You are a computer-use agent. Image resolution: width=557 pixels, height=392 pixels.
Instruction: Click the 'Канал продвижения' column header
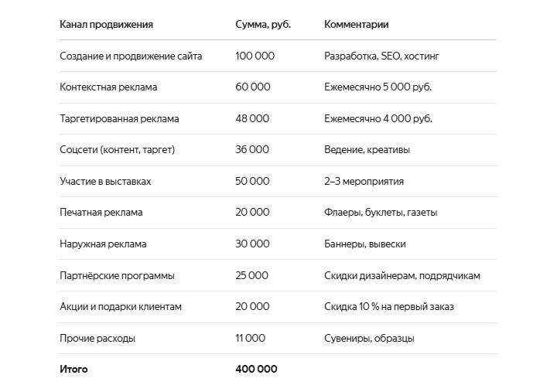click(x=106, y=25)
